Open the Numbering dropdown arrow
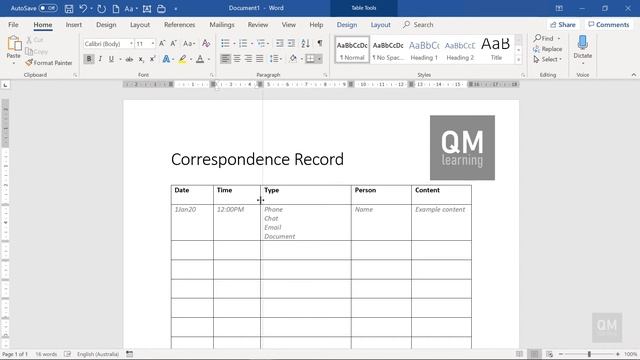This screenshot has width=640, height=360. (252, 44)
